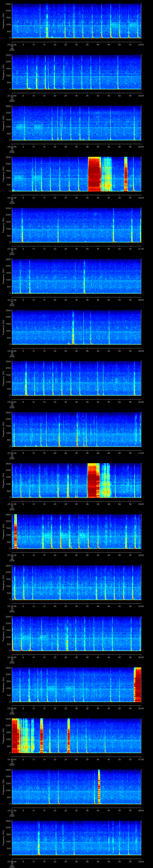The width and height of the screenshot is (153, 868).
Task: Open the 23:29:00 spectrogram panel
Action: click(x=76, y=378)
